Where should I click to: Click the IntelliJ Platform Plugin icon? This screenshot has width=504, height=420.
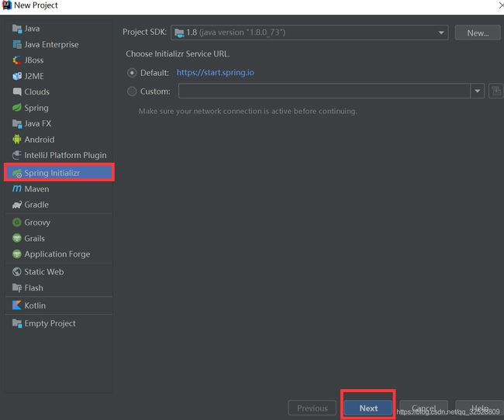click(x=17, y=155)
